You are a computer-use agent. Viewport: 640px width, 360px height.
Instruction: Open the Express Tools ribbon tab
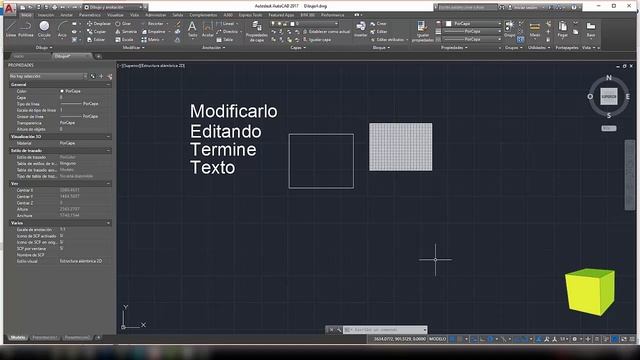tap(250, 15)
